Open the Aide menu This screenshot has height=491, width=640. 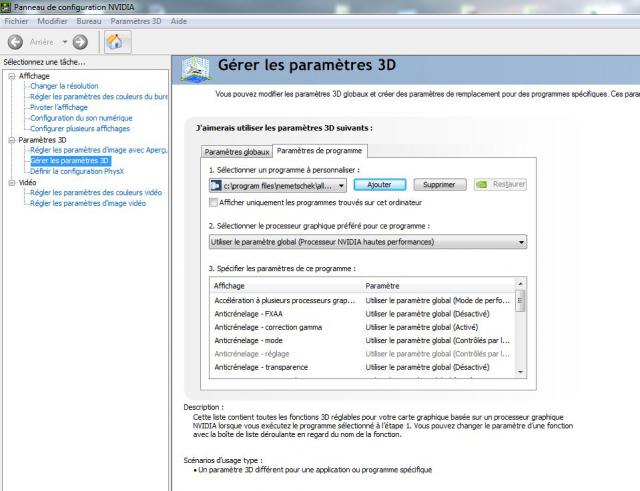[178, 21]
